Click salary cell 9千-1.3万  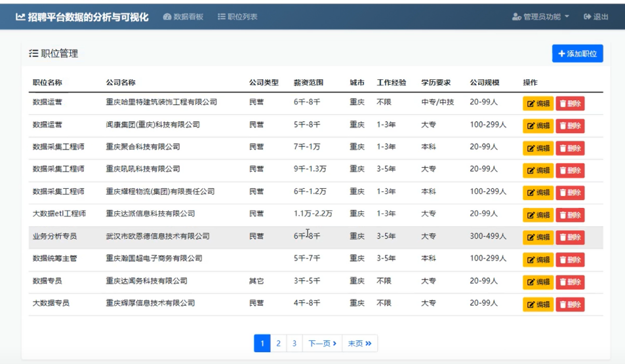[x=310, y=169]
